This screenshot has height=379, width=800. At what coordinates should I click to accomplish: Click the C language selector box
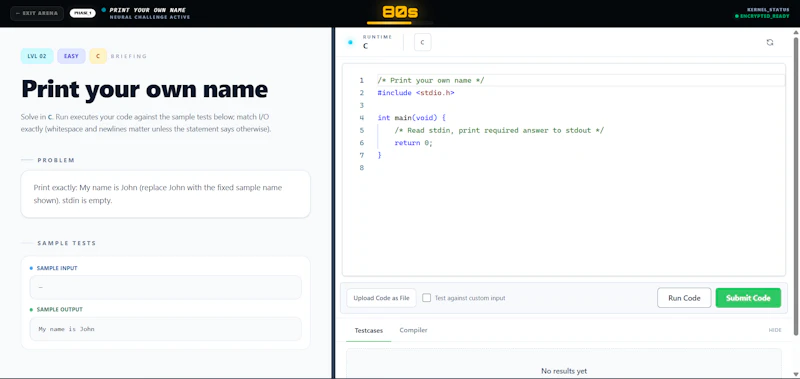point(422,42)
